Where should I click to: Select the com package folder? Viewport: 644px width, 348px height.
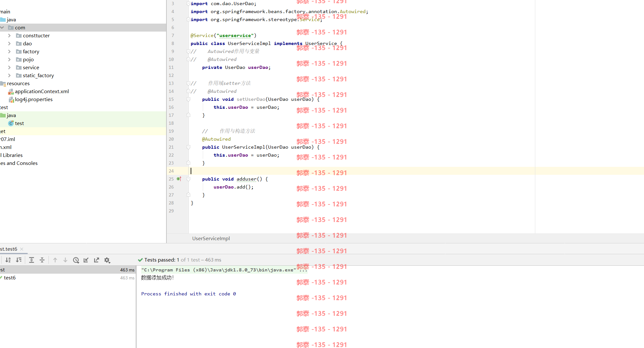[83, 27]
